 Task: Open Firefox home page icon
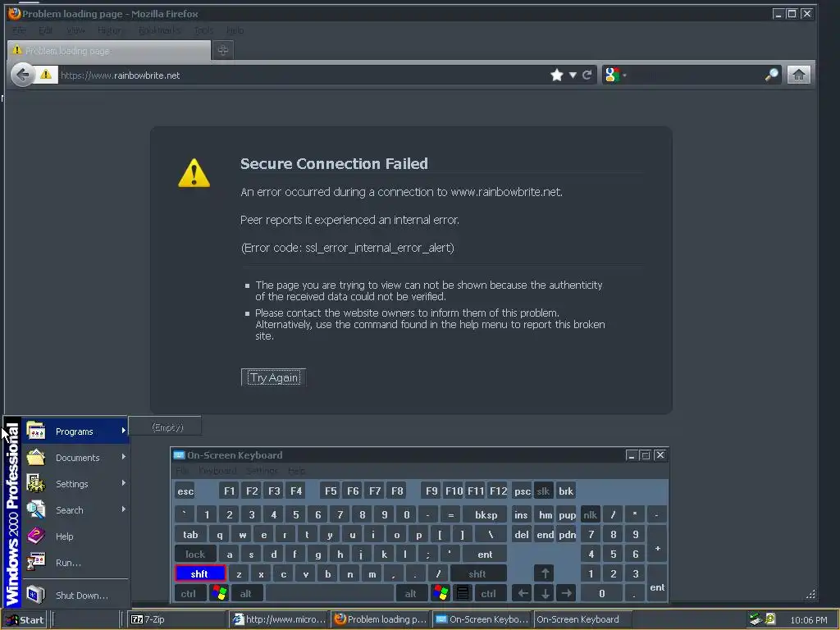799,75
